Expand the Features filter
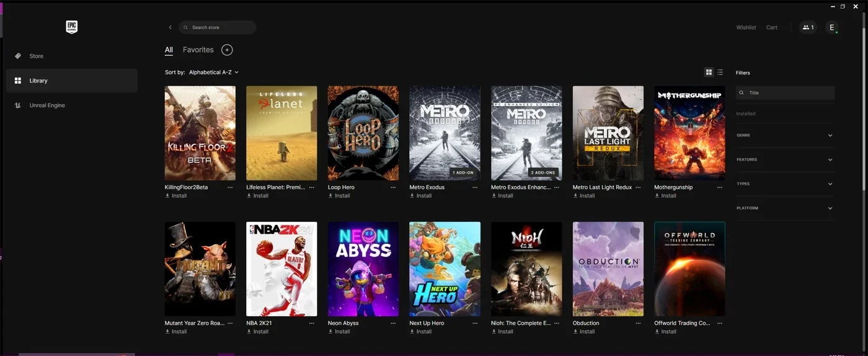 coord(785,159)
